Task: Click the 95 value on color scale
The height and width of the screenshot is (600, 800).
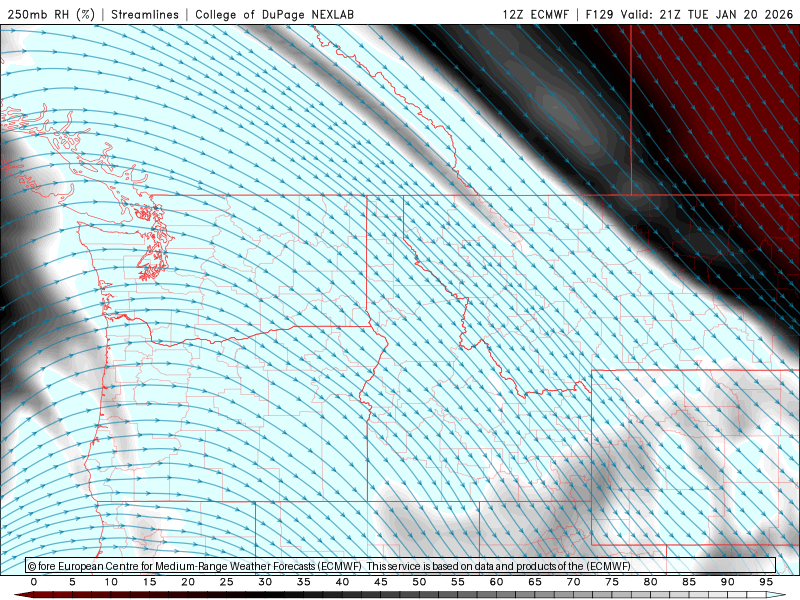Action: [766, 582]
